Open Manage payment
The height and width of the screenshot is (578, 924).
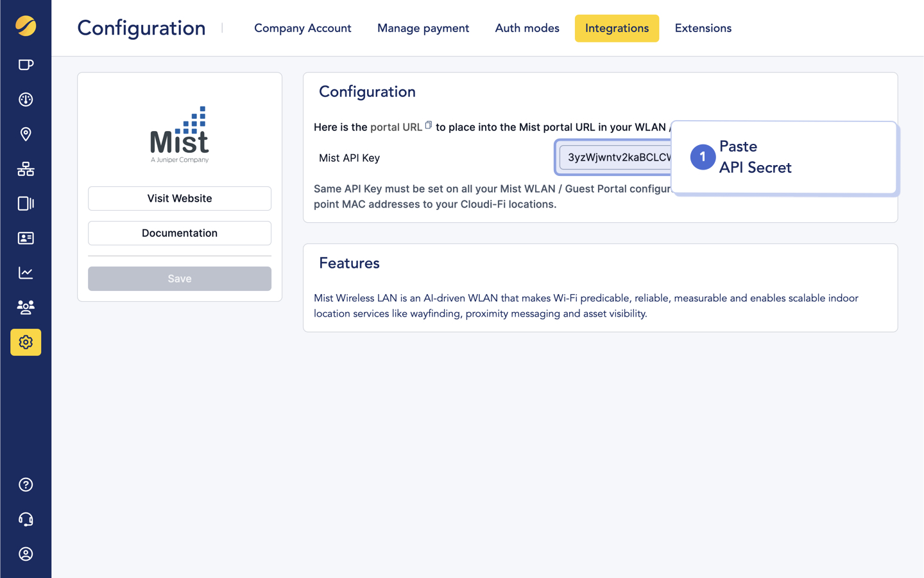click(x=423, y=28)
